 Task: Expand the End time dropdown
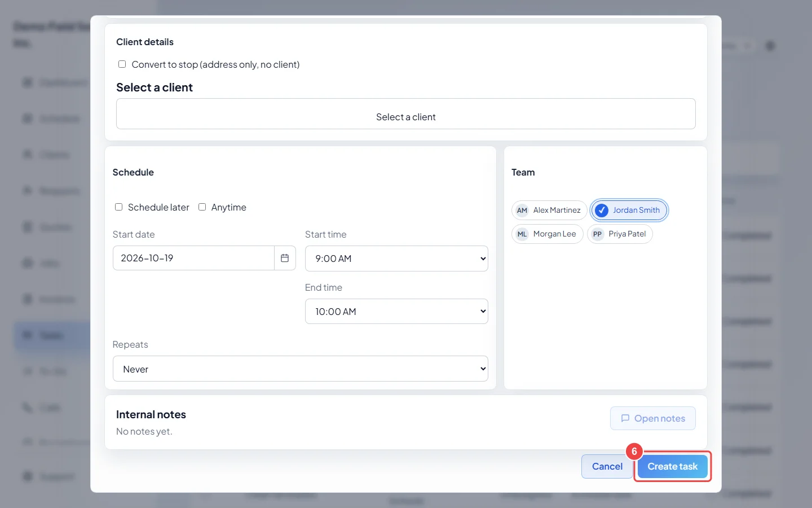click(396, 312)
